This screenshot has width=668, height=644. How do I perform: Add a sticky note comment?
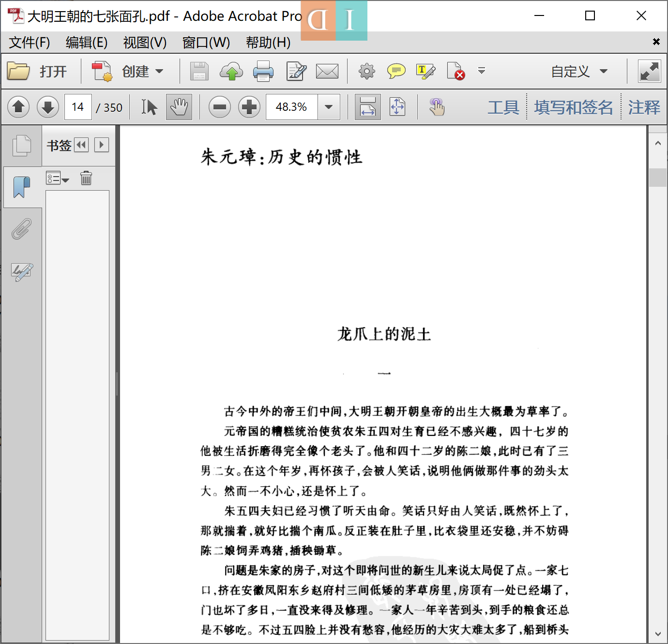396,71
